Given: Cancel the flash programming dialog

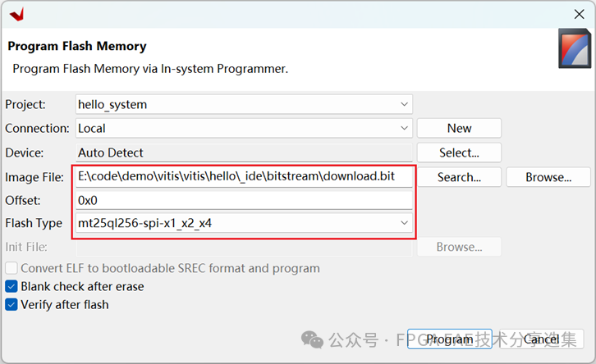Looking at the screenshot, I should 541,339.
